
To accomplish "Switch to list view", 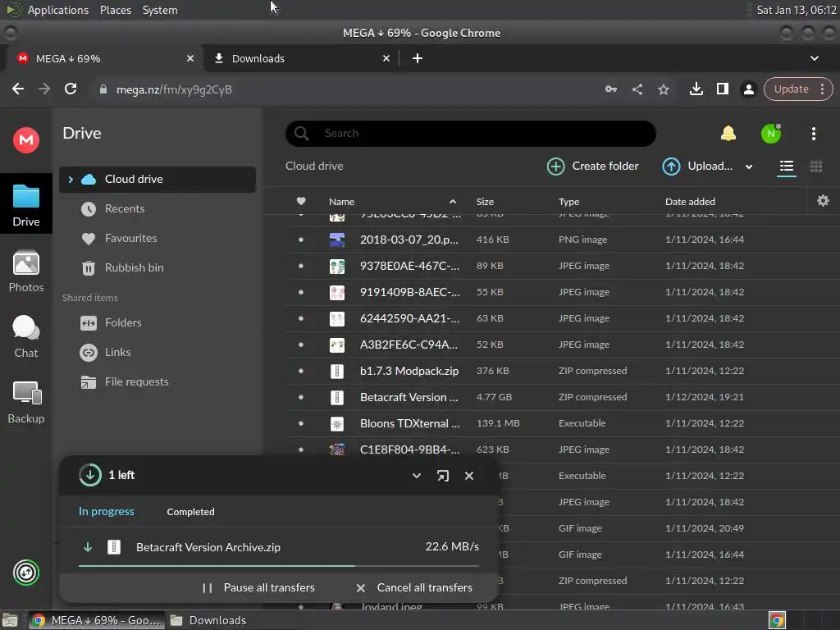I will pos(787,167).
